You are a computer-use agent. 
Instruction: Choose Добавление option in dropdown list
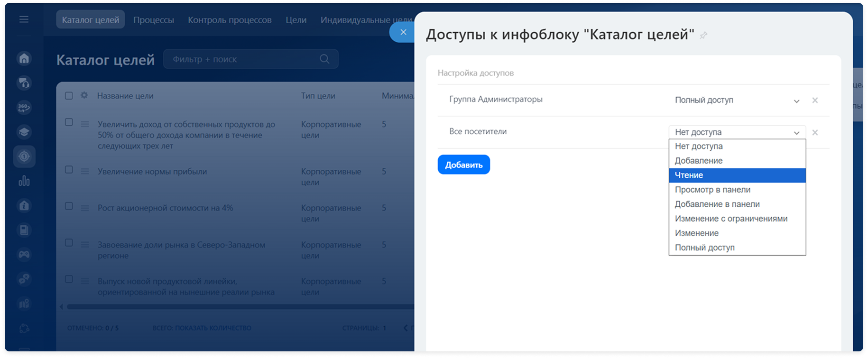(x=737, y=161)
